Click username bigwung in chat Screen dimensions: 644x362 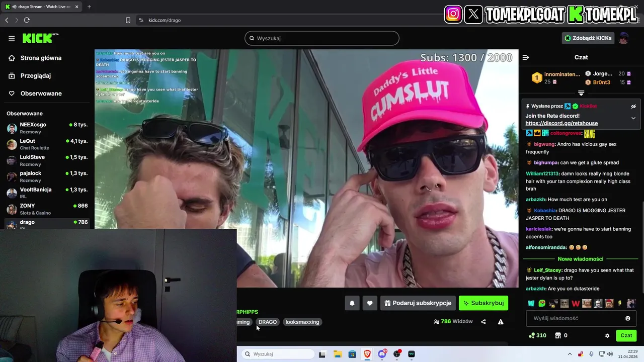click(544, 144)
